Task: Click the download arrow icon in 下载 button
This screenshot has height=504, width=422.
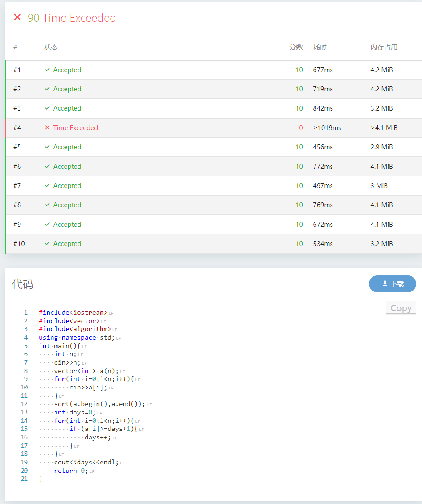Action: tap(385, 283)
